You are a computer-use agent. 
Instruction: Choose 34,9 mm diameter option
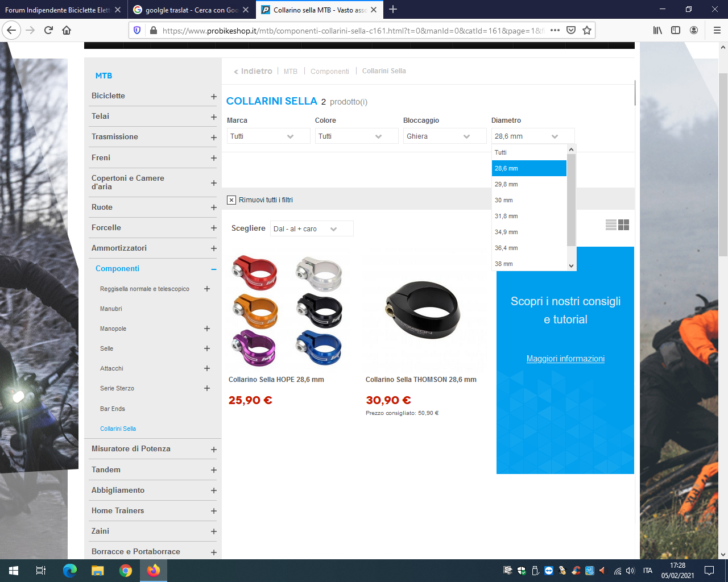529,232
